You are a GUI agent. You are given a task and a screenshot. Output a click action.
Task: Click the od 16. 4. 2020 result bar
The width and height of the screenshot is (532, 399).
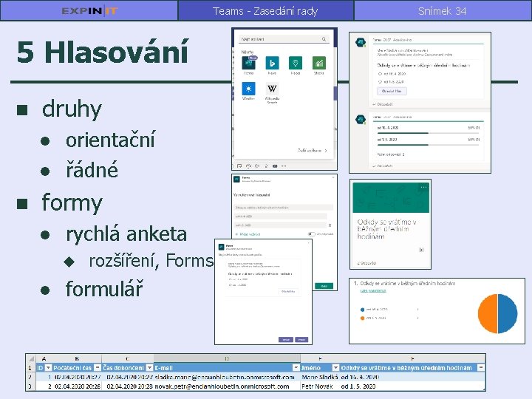pyautogui.click(x=428, y=133)
